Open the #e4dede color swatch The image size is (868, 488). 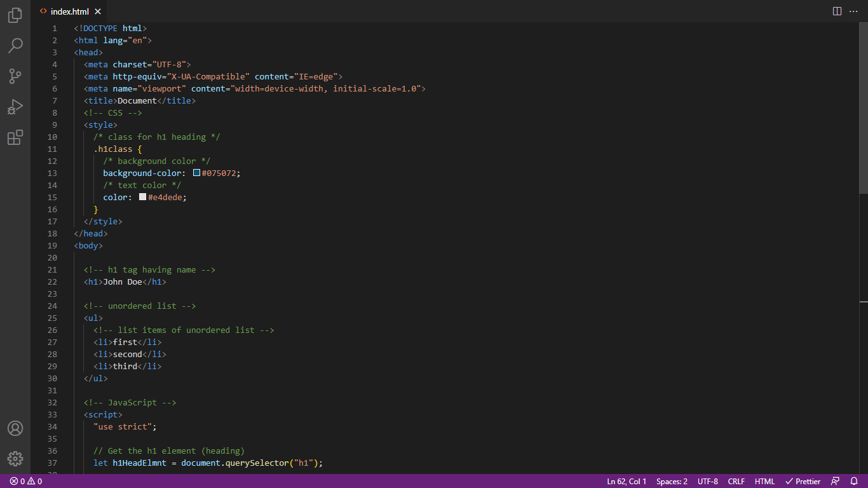pos(142,197)
